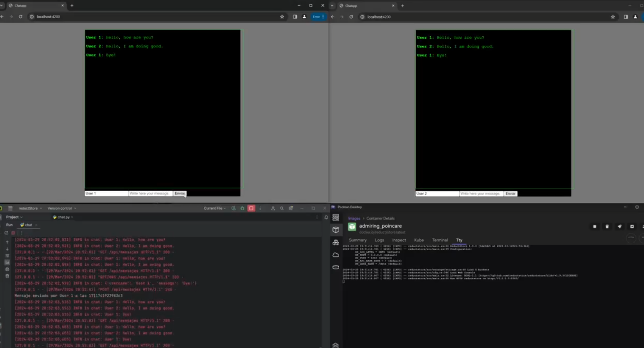This screenshot has height=348, width=644.
Task: Toggle Chrome's side panel icon
Action: coord(295,16)
